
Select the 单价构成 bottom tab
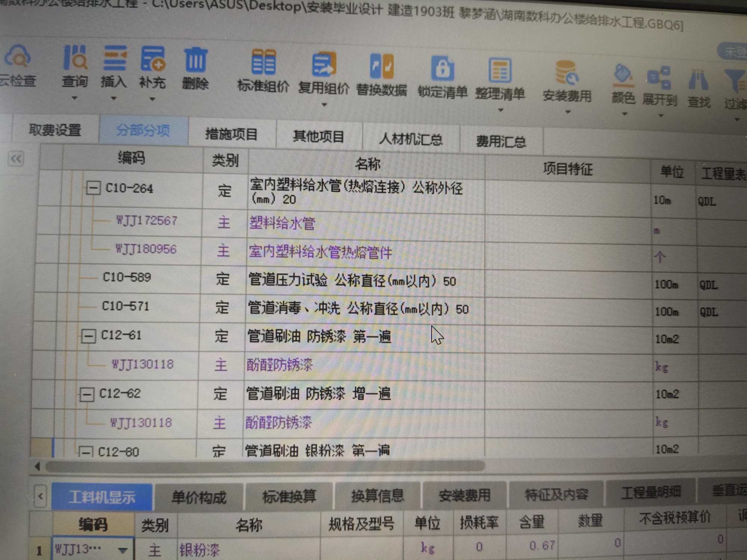pyautogui.click(x=199, y=497)
